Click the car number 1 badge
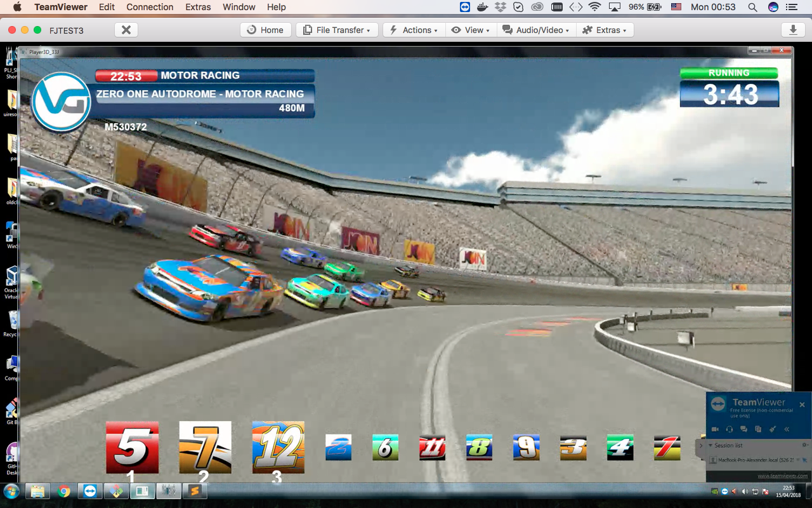The width and height of the screenshot is (812, 508). (x=667, y=447)
